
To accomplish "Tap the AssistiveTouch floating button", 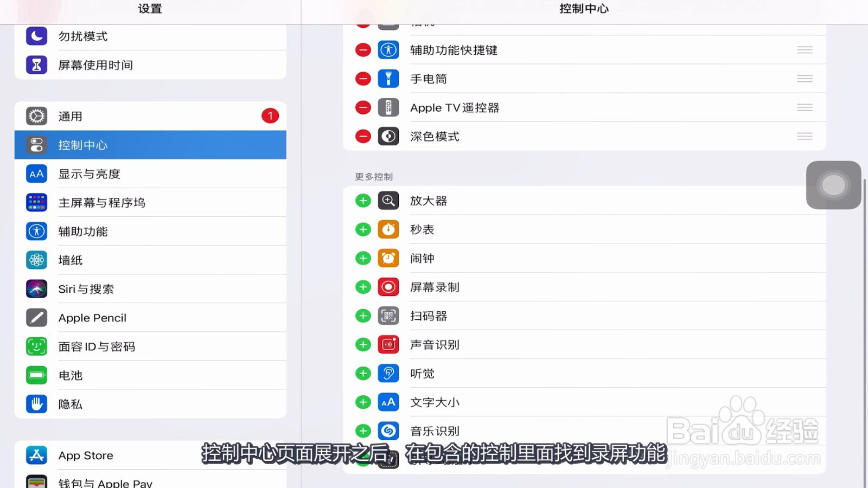I will [833, 185].
